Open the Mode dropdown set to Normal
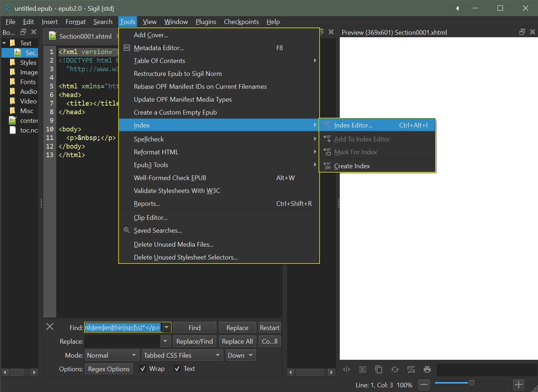 click(112, 355)
